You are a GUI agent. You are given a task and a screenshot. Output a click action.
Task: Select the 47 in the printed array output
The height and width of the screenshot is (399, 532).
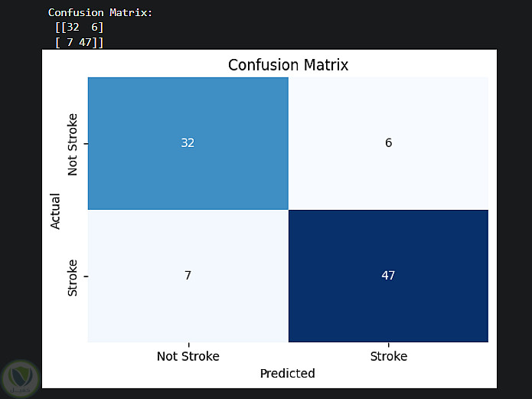(84, 42)
